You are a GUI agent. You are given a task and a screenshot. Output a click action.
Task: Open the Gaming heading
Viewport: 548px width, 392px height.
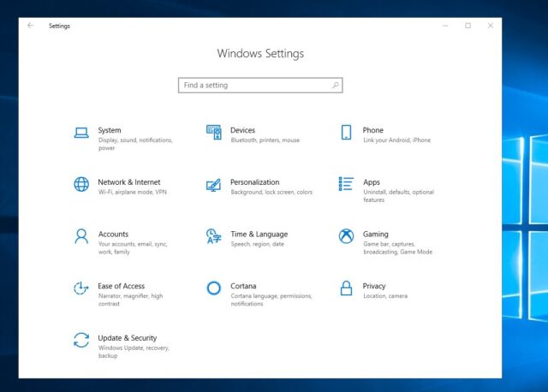375,234
